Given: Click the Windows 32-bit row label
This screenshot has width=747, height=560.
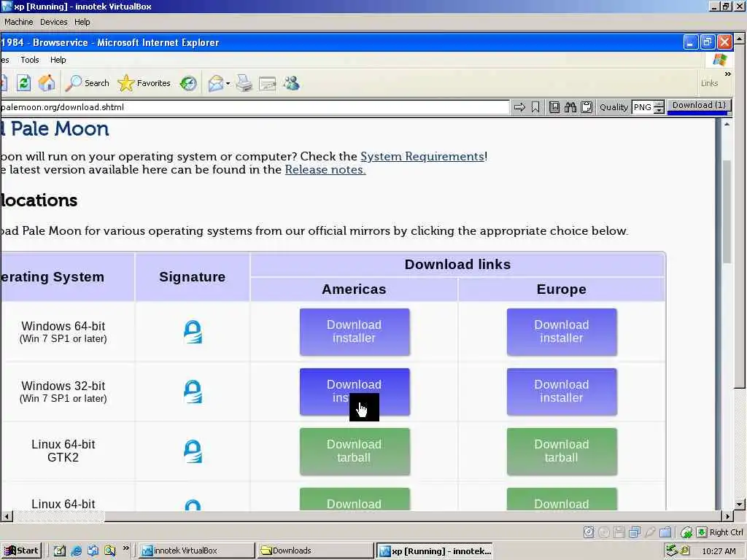Looking at the screenshot, I should (63, 392).
